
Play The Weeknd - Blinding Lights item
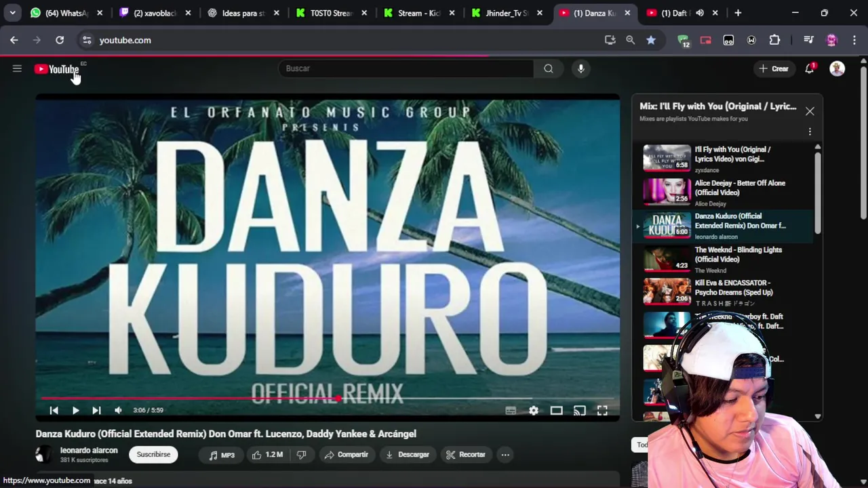coord(722,260)
